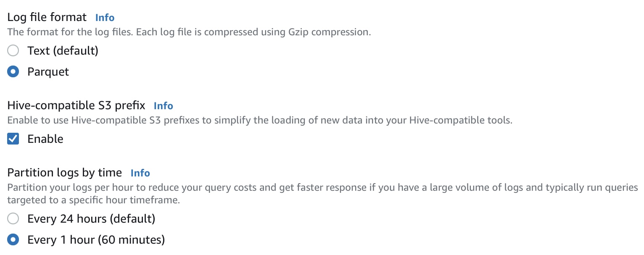Click the "Partition your logs per hour" description line

(322, 187)
